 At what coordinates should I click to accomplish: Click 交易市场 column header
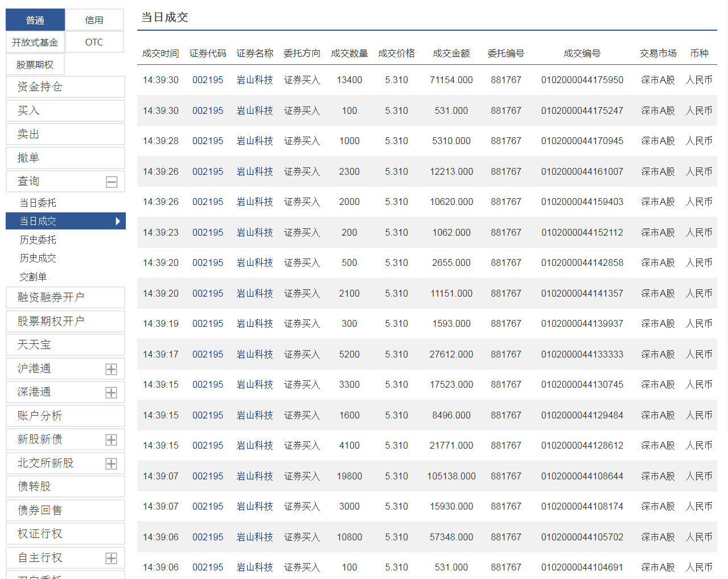click(x=658, y=53)
